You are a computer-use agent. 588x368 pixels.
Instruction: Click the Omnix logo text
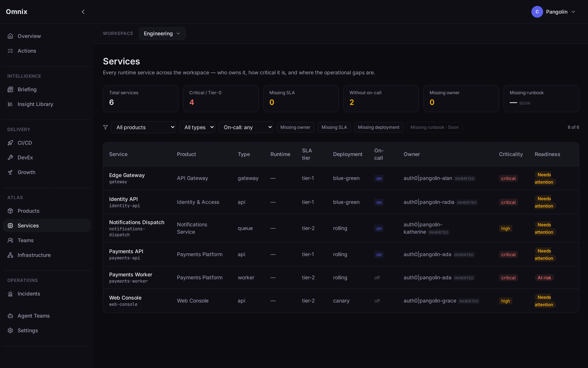click(17, 12)
